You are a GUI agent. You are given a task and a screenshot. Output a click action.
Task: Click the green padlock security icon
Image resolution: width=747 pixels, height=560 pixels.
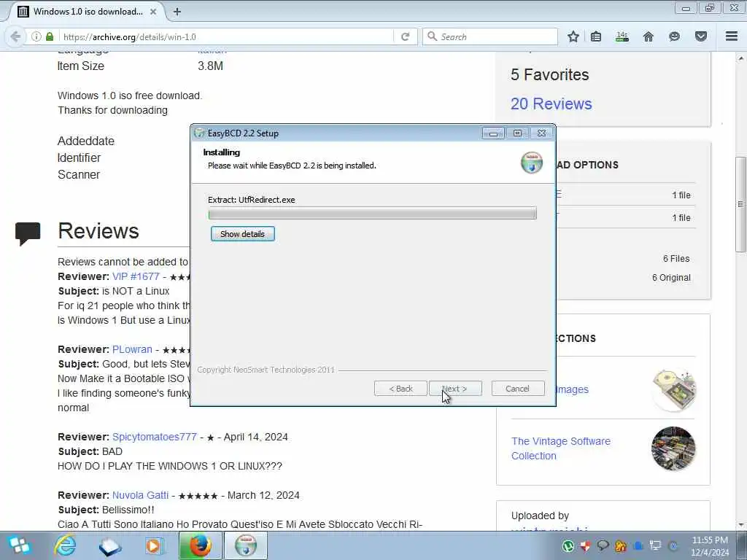click(x=50, y=36)
